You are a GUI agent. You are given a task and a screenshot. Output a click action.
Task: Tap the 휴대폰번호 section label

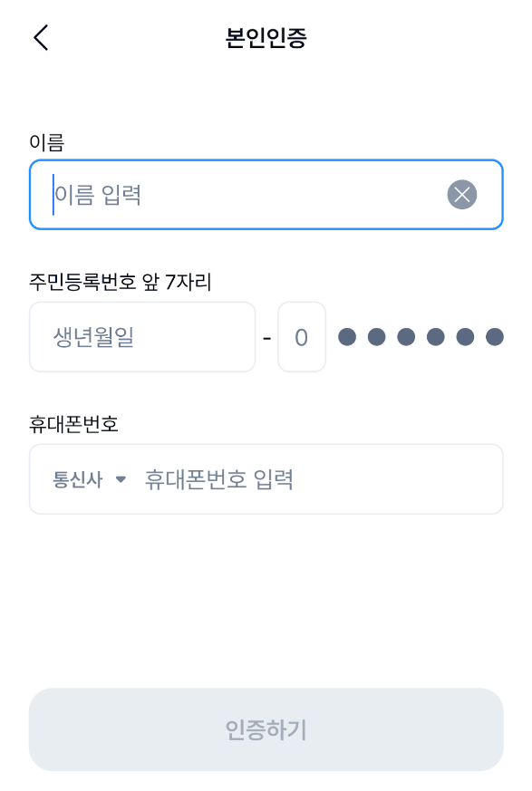pos(73,424)
